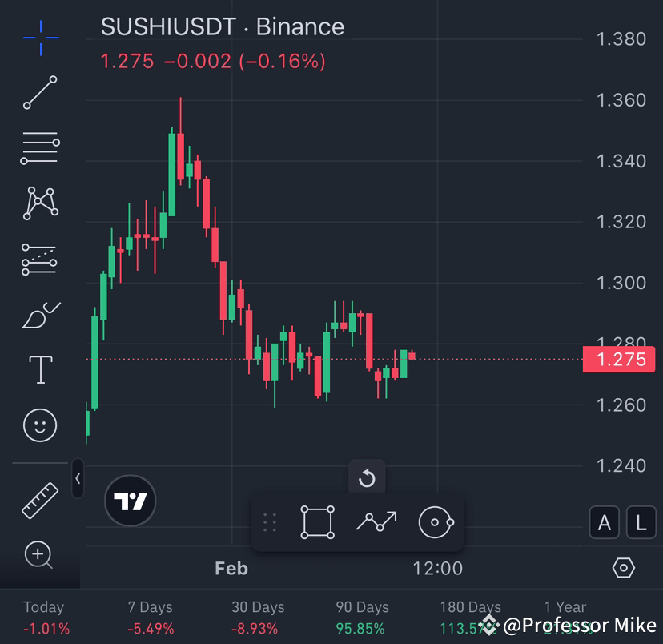Select the XABCD pattern tool
This screenshot has height=644, width=663.
[x=38, y=203]
